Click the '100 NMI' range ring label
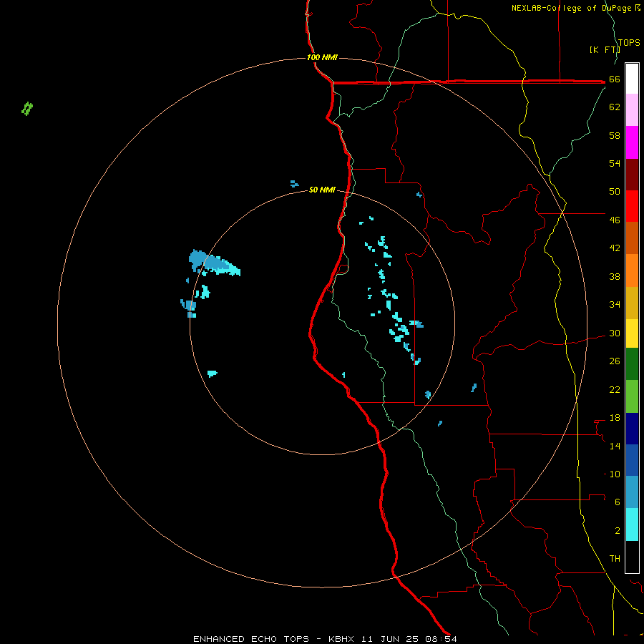Image resolution: width=644 pixels, height=644 pixels. click(322, 57)
